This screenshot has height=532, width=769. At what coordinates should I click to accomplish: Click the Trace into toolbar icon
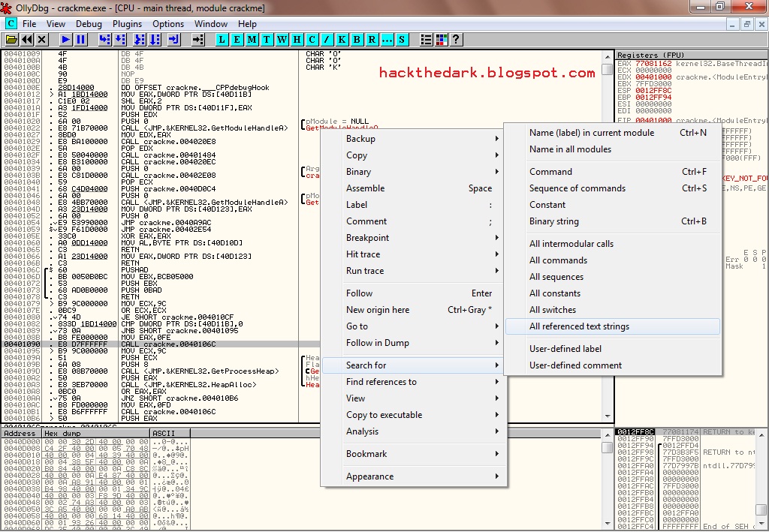coord(140,40)
